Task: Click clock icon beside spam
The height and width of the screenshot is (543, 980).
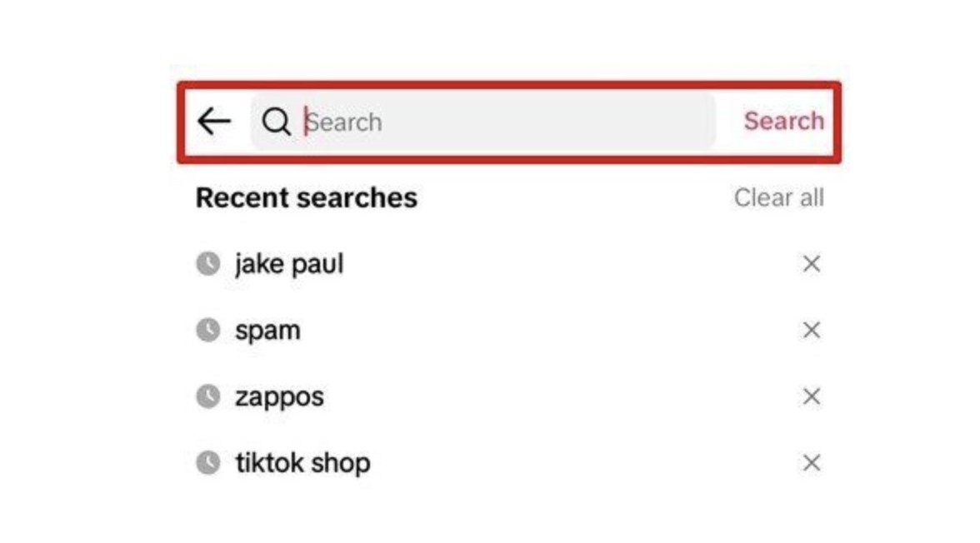Action: (207, 330)
